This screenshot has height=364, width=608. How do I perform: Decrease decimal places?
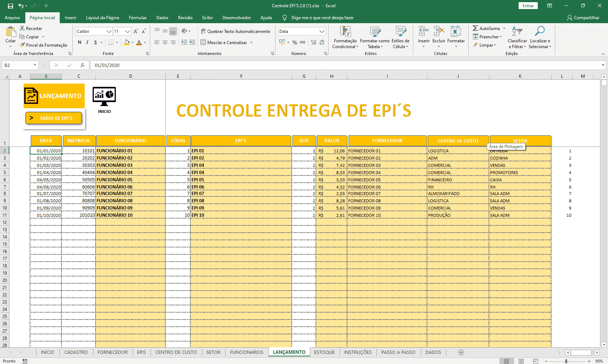(x=322, y=42)
